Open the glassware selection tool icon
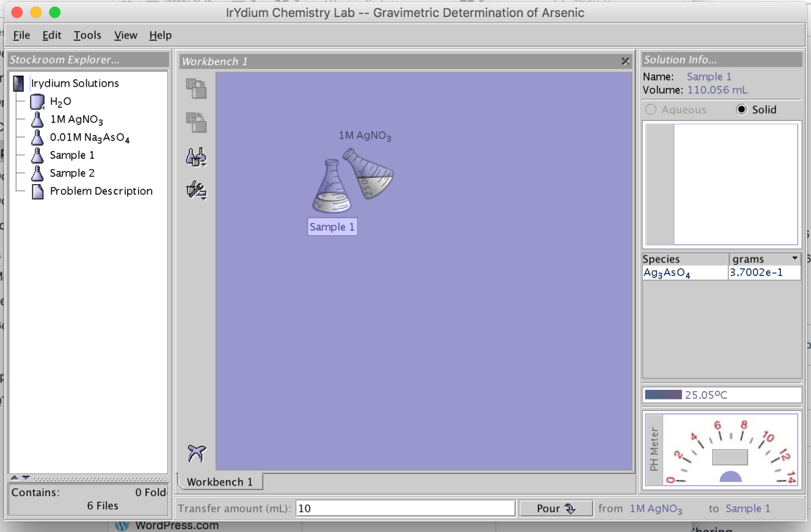 pos(196,157)
